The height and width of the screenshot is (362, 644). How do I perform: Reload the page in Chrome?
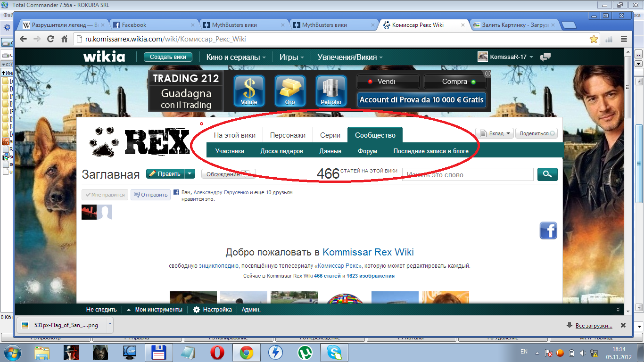tap(51, 39)
